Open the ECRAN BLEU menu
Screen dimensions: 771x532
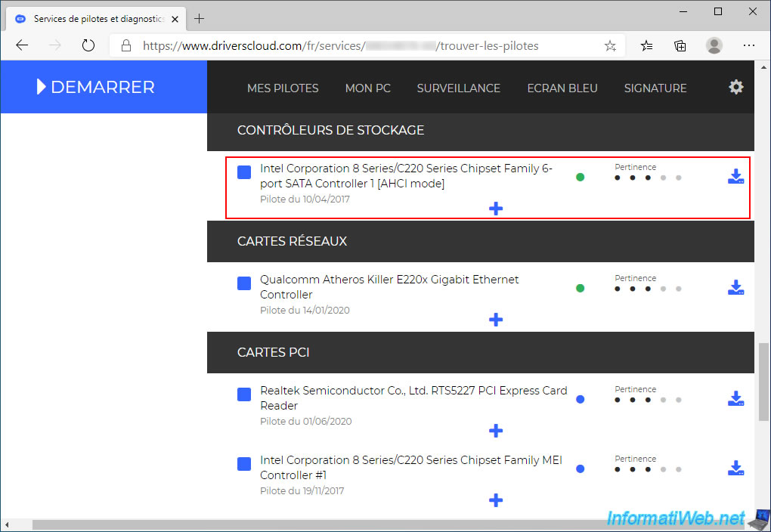[x=562, y=88]
